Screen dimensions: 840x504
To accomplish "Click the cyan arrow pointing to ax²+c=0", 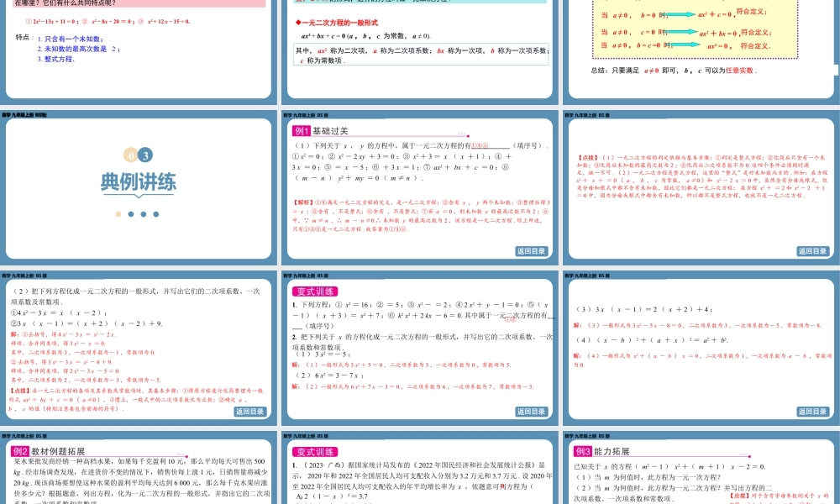I will pos(680,13).
